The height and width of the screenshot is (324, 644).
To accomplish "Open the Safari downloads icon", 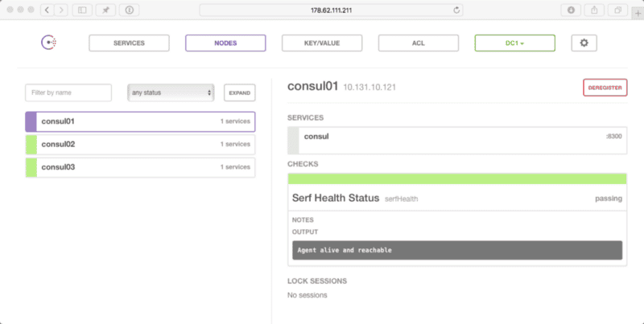I will click(571, 10).
